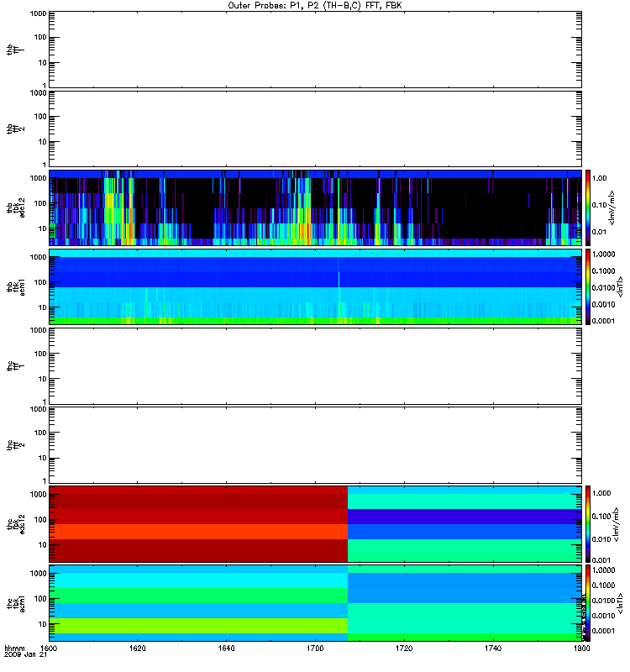Click the empty thb fff 2 plot panel
The height and width of the screenshot is (672, 630).
[x=315, y=129]
